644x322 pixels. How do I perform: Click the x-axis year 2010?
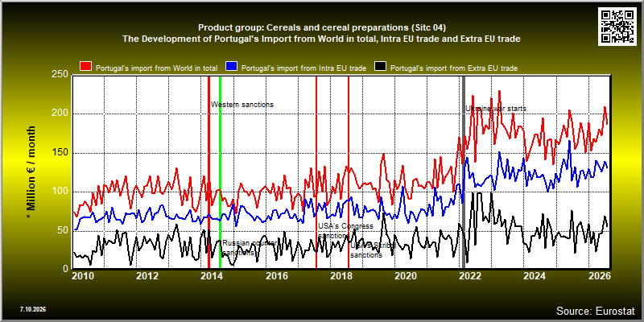83,276
